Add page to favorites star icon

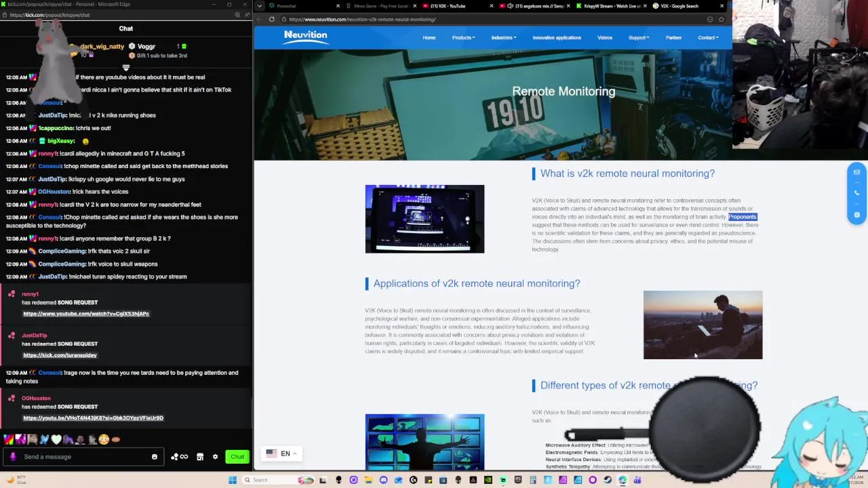pos(721,19)
